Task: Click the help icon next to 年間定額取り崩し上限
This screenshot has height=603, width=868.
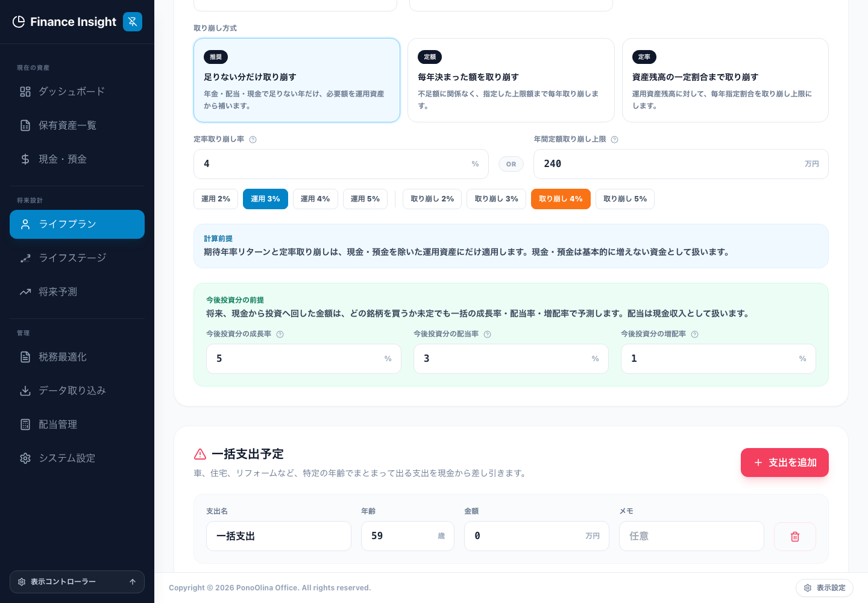Action: pos(615,139)
